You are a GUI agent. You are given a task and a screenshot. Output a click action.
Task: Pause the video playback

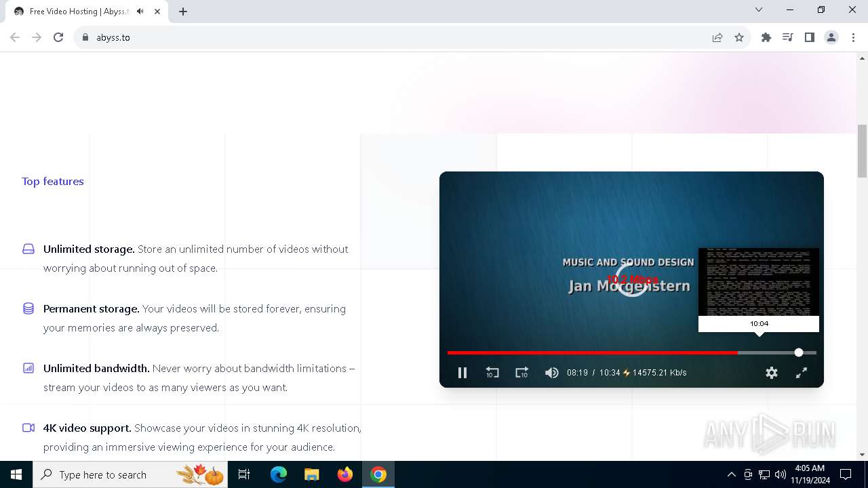pos(462,373)
